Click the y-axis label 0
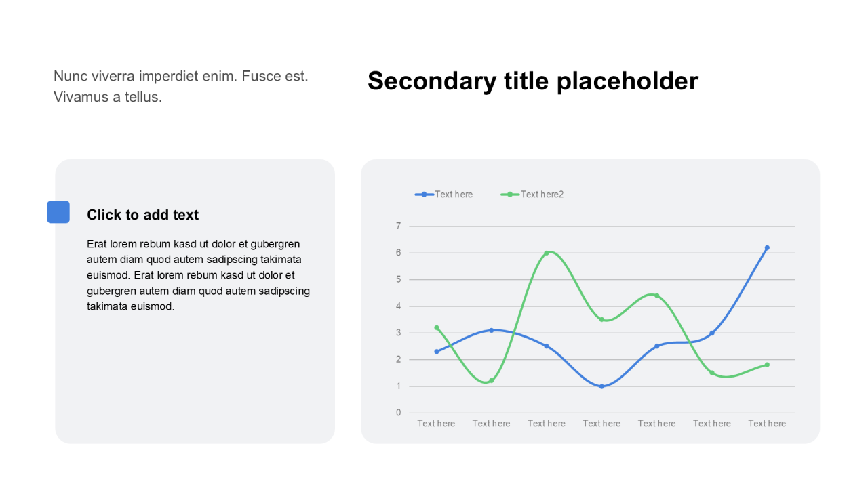The width and height of the screenshot is (868, 488). click(x=399, y=413)
